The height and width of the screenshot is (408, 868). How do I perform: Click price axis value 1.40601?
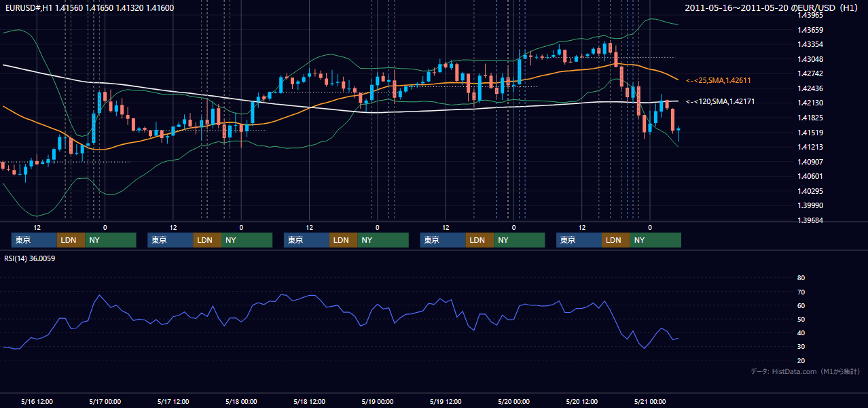pyautogui.click(x=810, y=176)
